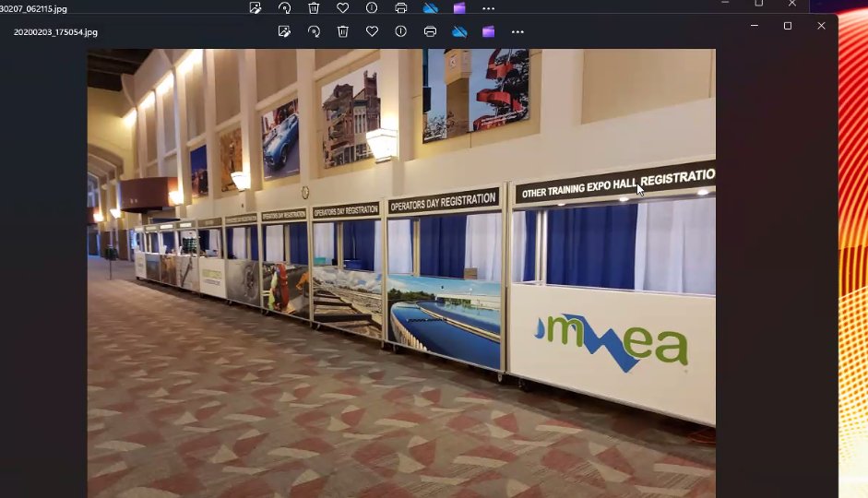This screenshot has width=868, height=498.
Task: Open the See more menu in front window
Action: point(517,31)
